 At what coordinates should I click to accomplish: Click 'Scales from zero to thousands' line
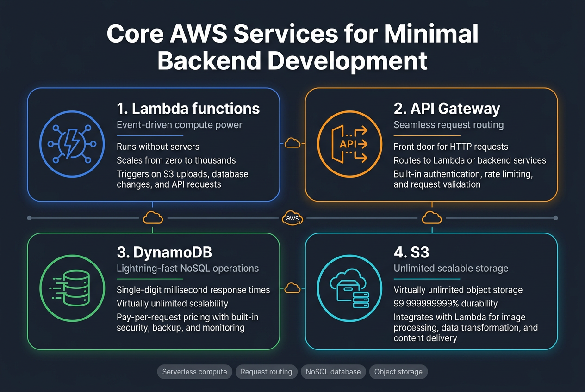[176, 160]
